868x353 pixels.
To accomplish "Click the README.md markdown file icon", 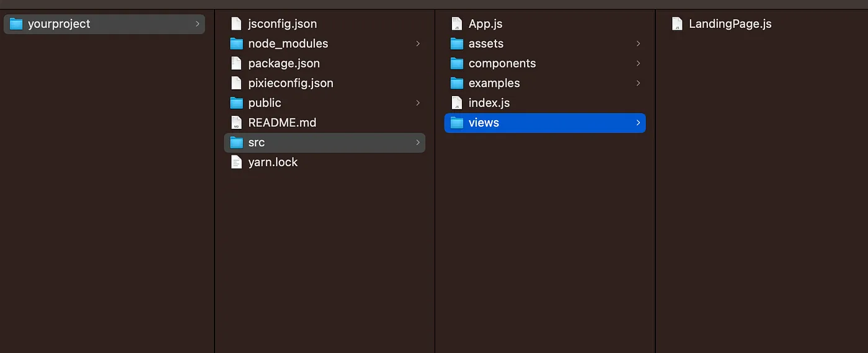I will point(236,123).
